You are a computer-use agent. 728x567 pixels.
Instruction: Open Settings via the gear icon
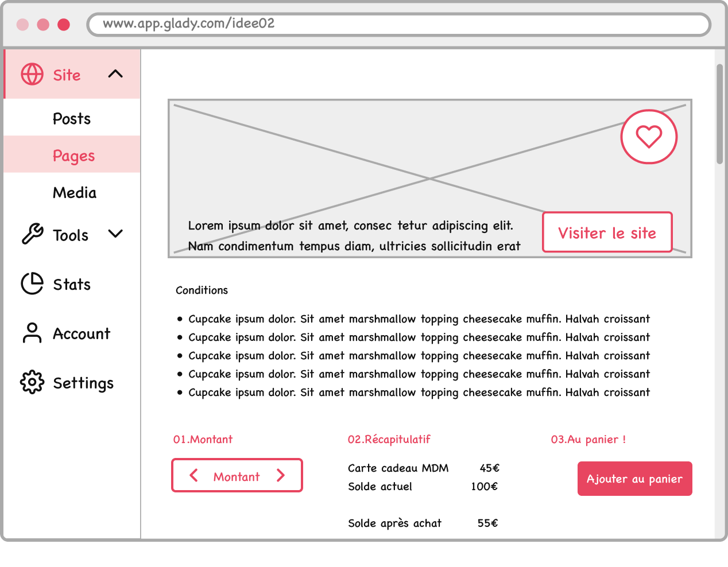[x=32, y=382]
